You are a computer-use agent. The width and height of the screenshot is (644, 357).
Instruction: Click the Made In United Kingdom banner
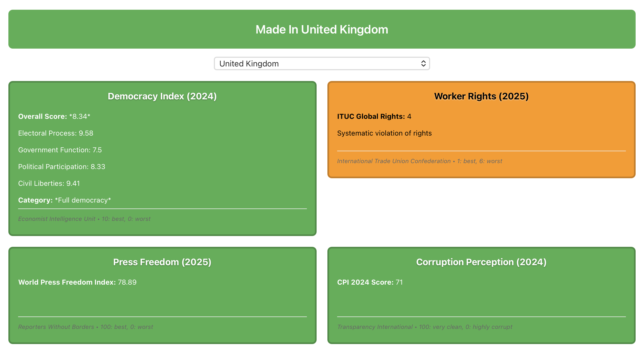pos(322,29)
